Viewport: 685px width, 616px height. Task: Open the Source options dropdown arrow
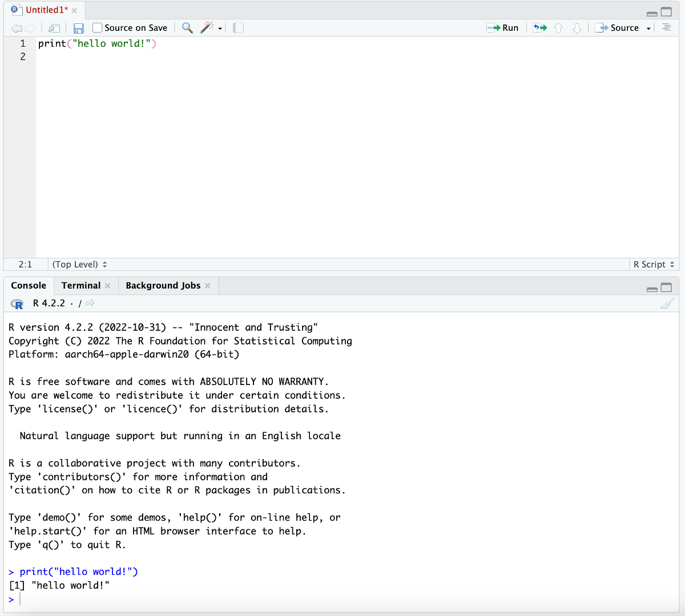tap(648, 29)
